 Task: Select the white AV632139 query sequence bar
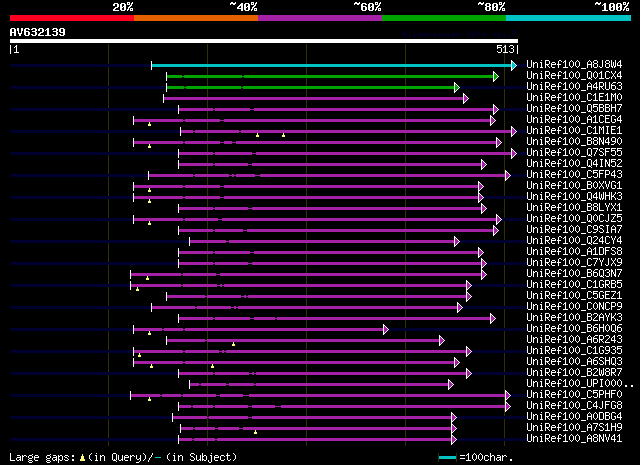(x=264, y=41)
